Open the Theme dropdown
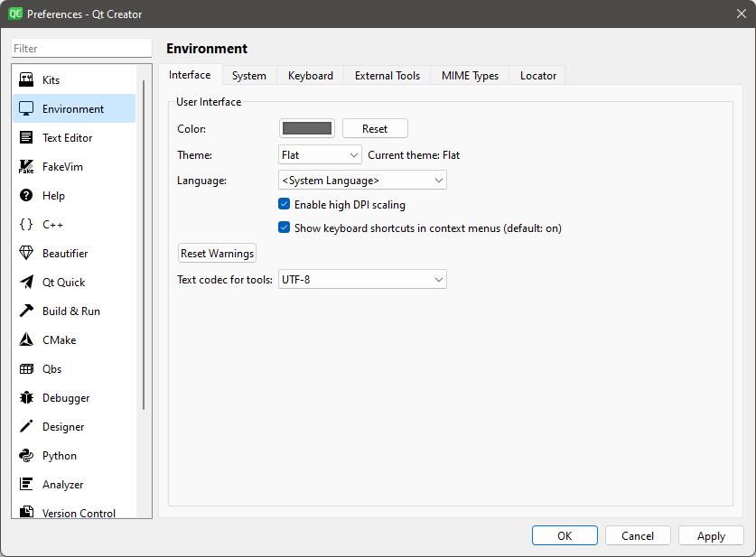This screenshot has height=557, width=756. (x=320, y=155)
